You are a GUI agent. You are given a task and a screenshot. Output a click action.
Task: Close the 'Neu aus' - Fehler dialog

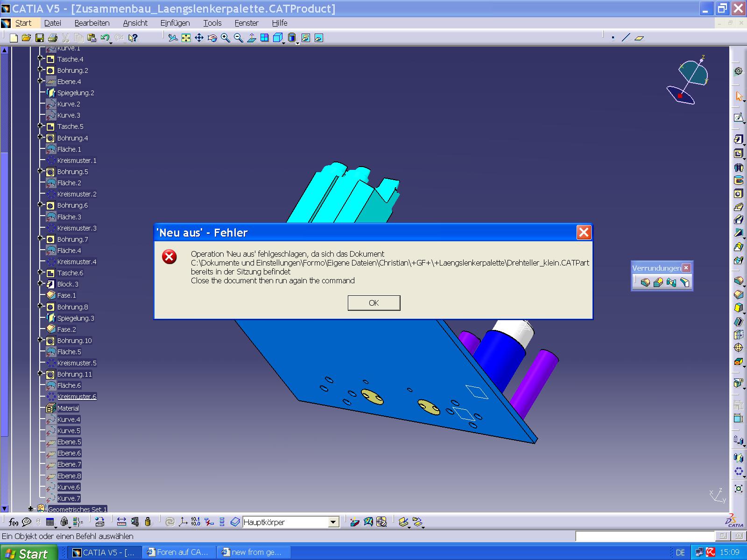point(584,232)
